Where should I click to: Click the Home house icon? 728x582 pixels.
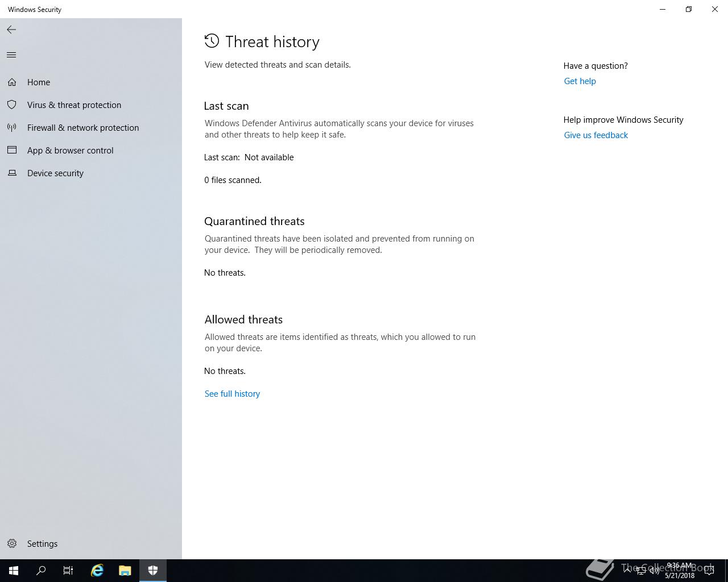tap(12, 82)
